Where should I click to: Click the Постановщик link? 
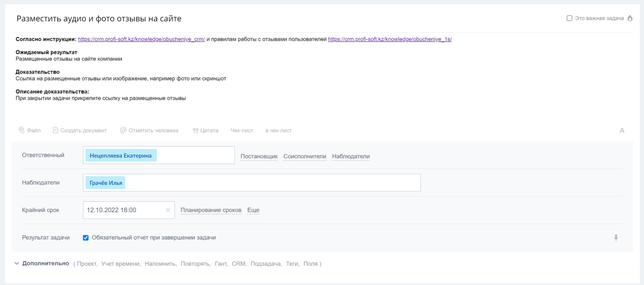click(259, 157)
